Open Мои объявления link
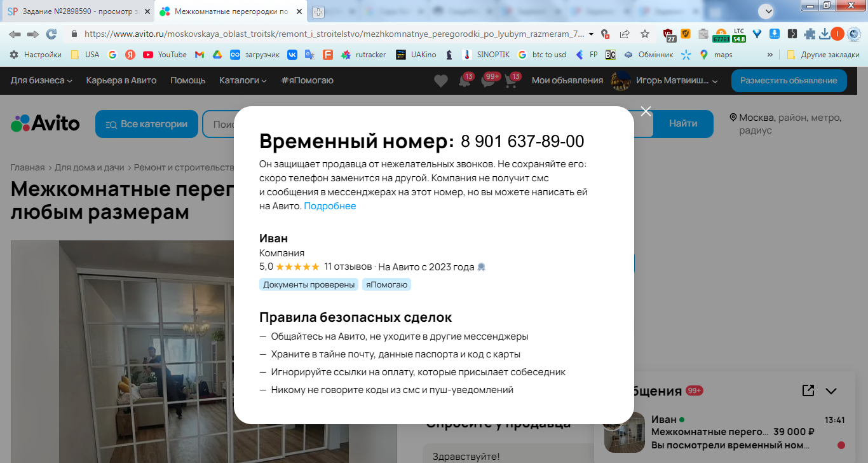Image resolution: width=868 pixels, height=463 pixels. [x=567, y=80]
